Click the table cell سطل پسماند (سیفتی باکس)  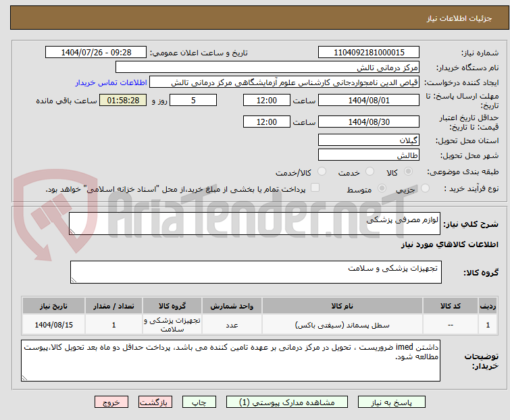click(x=342, y=325)
